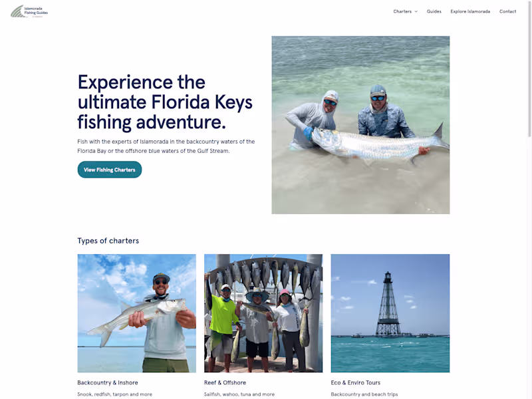Select the Reef & Offshore title link
This screenshot has height=399, width=532.
225,383
